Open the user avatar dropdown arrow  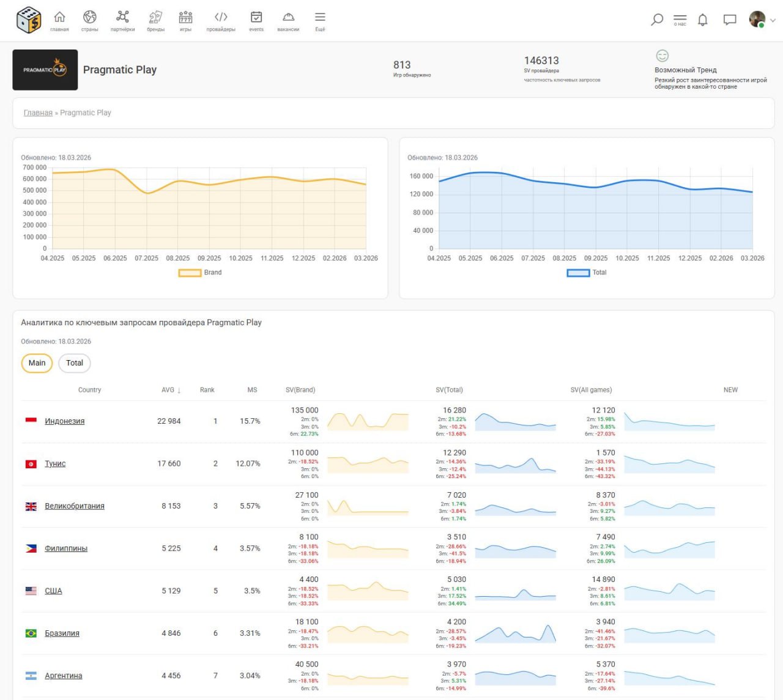tap(773, 20)
